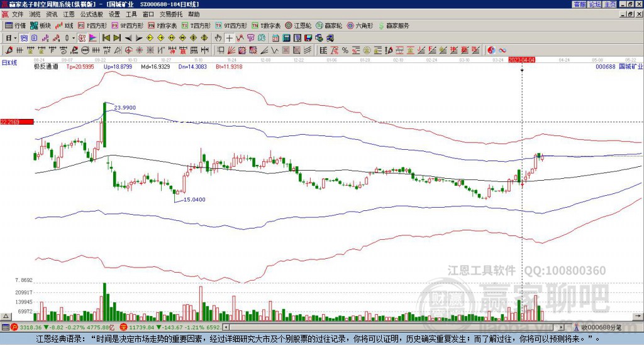Viewport: 644px width, 345px height.
Task: Click the 客服 button
Action: [579, 4]
